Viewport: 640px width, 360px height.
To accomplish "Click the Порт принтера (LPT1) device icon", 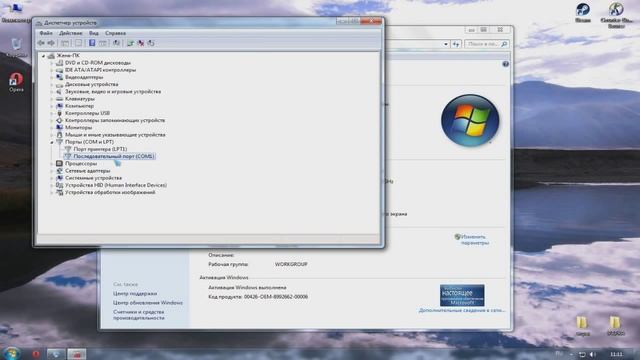I will pyautogui.click(x=68, y=149).
